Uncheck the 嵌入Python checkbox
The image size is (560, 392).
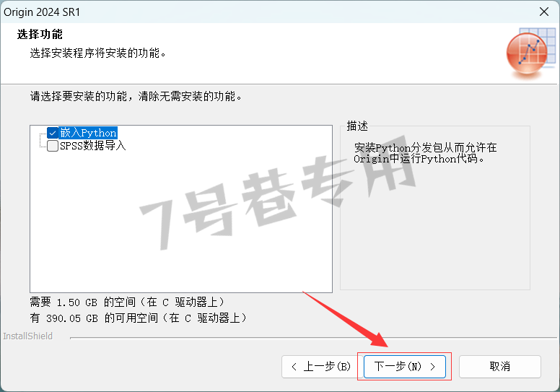(x=53, y=133)
